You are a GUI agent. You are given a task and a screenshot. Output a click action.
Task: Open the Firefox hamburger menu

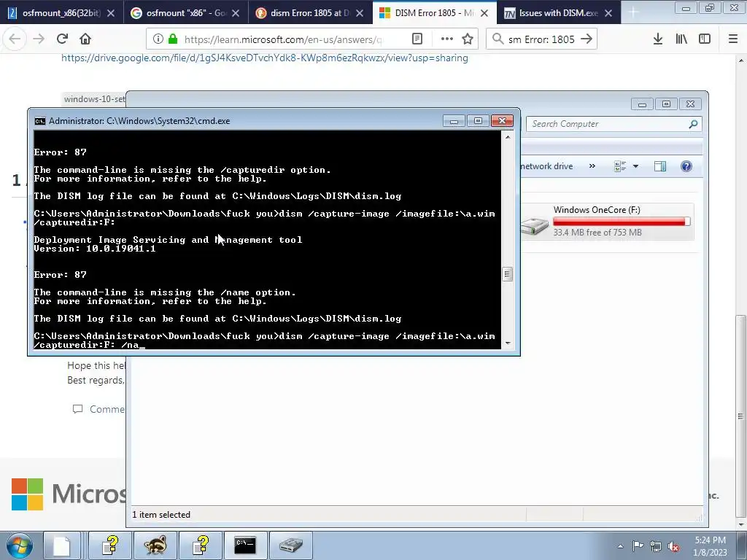pyautogui.click(x=733, y=39)
